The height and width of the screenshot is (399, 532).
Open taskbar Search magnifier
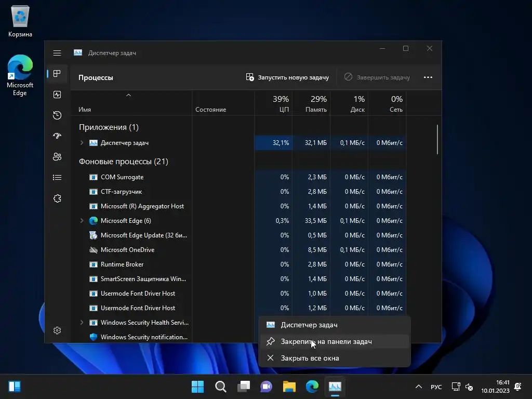point(220,387)
